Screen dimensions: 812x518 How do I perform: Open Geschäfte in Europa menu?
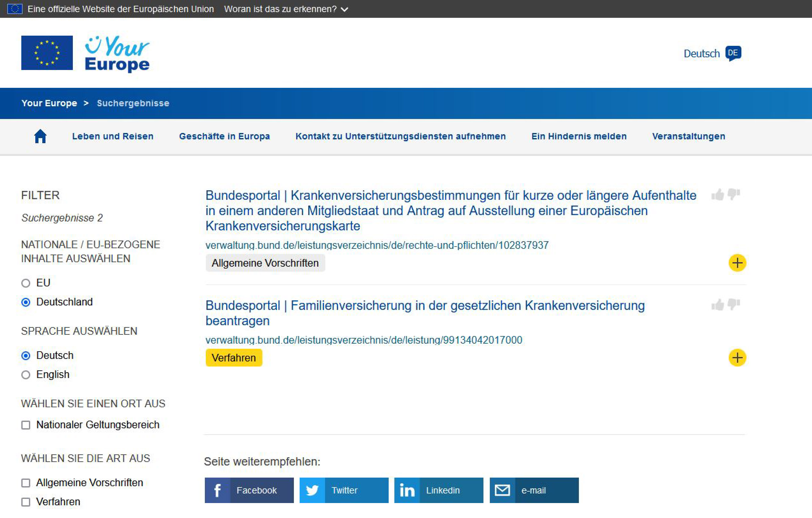click(224, 136)
